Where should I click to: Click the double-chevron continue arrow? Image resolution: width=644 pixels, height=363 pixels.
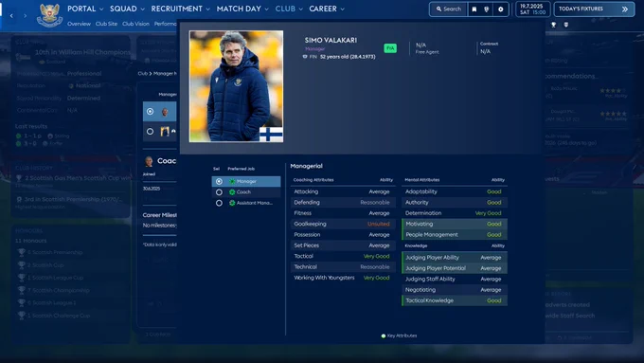(625, 9)
